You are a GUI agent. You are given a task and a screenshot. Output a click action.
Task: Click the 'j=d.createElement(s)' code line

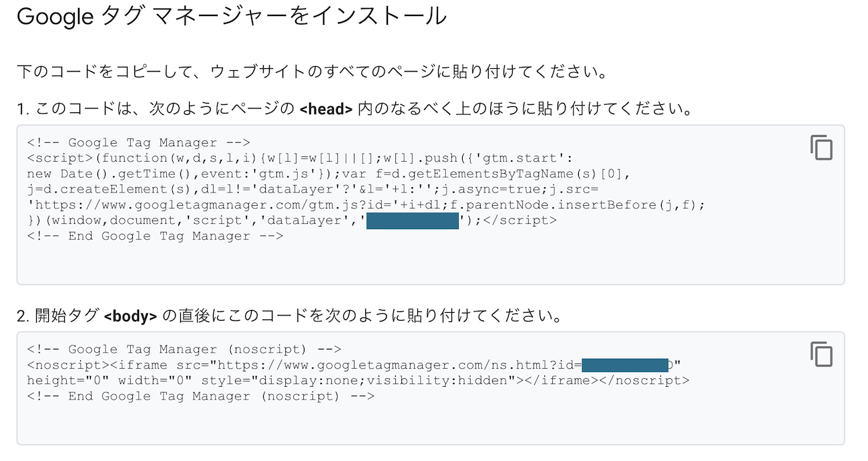pos(312,189)
